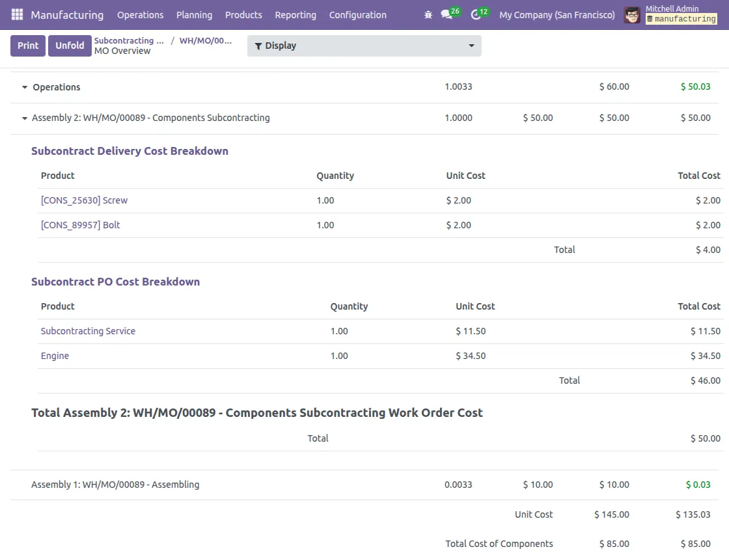Open conversations via the chat icon
This screenshot has height=560, width=729.
449,14
